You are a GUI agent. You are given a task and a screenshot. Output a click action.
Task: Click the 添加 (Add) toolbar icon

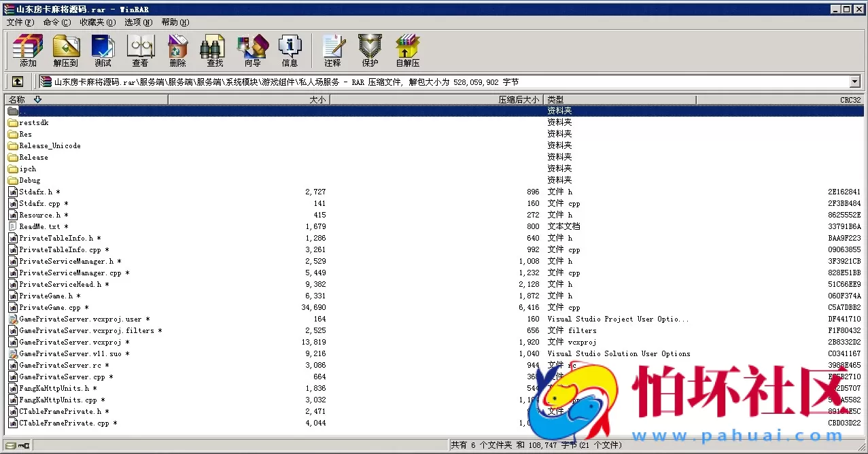(28, 50)
